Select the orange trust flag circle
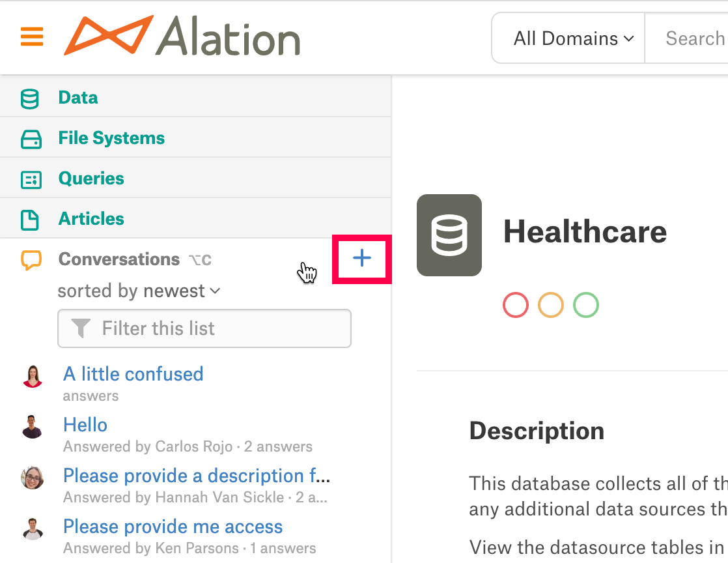The image size is (728, 563). pos(551,305)
